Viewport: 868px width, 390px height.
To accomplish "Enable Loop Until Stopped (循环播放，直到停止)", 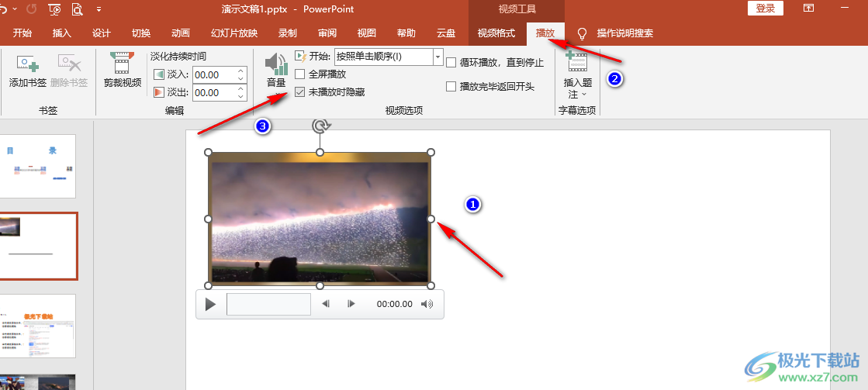I will coord(451,63).
